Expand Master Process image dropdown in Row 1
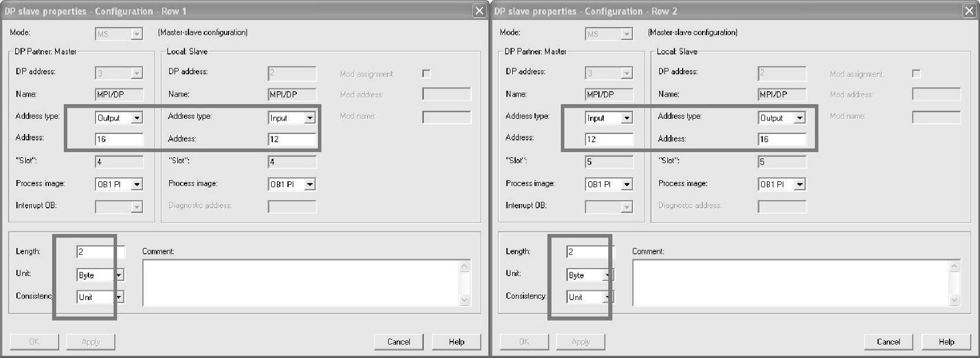 point(136,184)
